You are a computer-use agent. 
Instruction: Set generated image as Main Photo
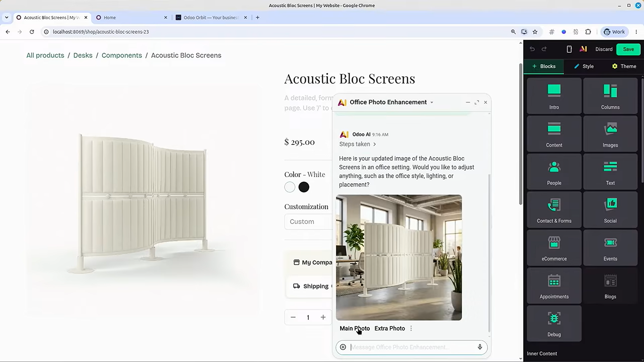coord(355,328)
